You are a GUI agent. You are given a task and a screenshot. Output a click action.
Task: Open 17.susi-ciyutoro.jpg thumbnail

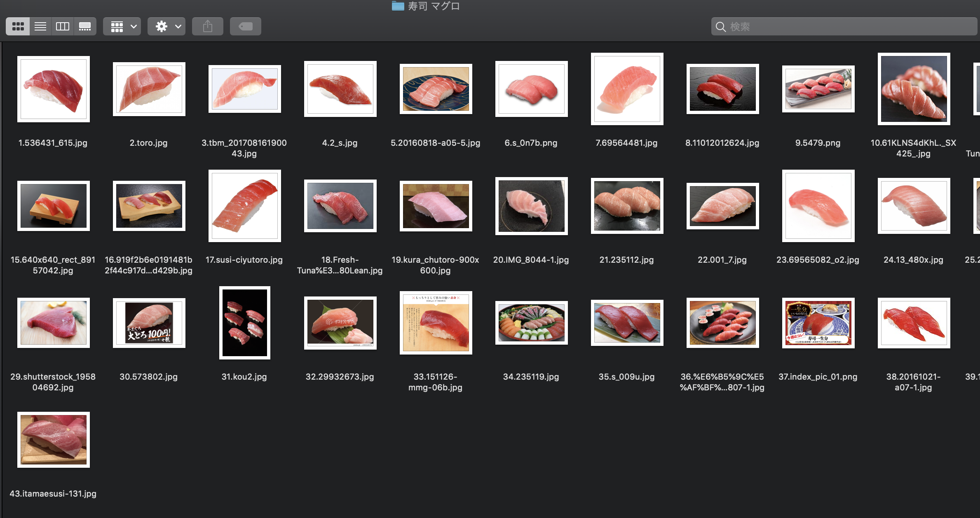tap(245, 206)
